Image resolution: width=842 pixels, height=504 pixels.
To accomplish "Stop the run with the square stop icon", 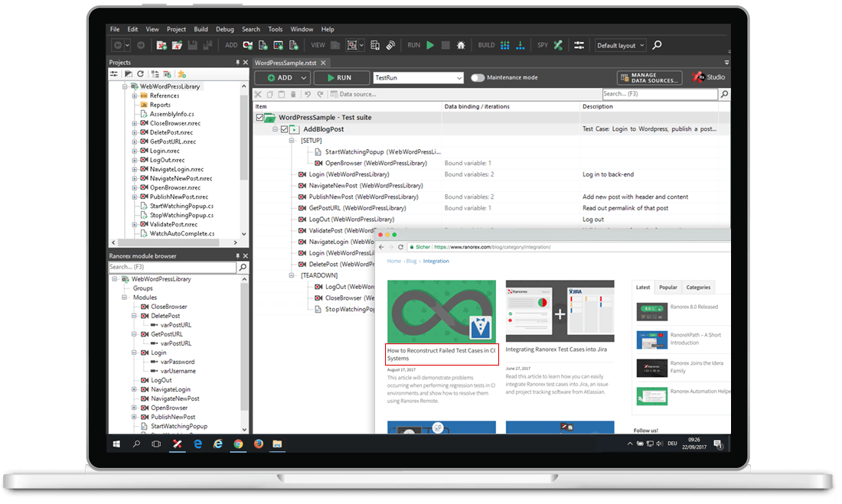I will 445,46.
